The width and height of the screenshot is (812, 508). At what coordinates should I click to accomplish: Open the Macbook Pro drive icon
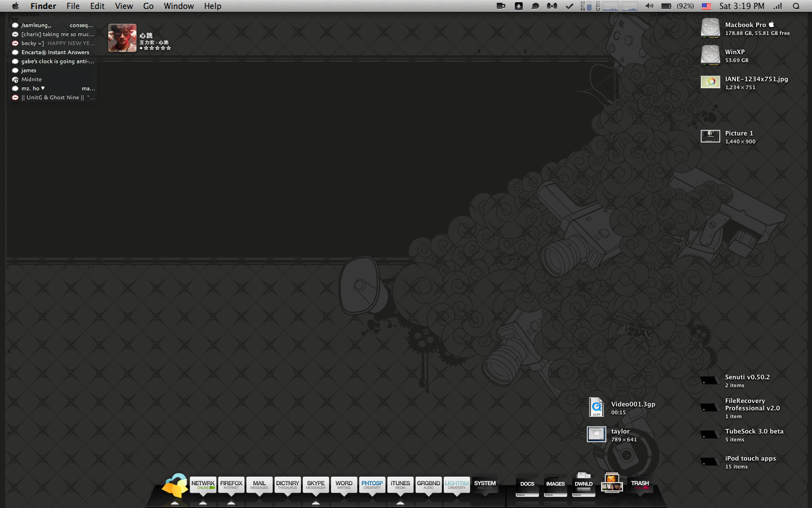click(710, 28)
